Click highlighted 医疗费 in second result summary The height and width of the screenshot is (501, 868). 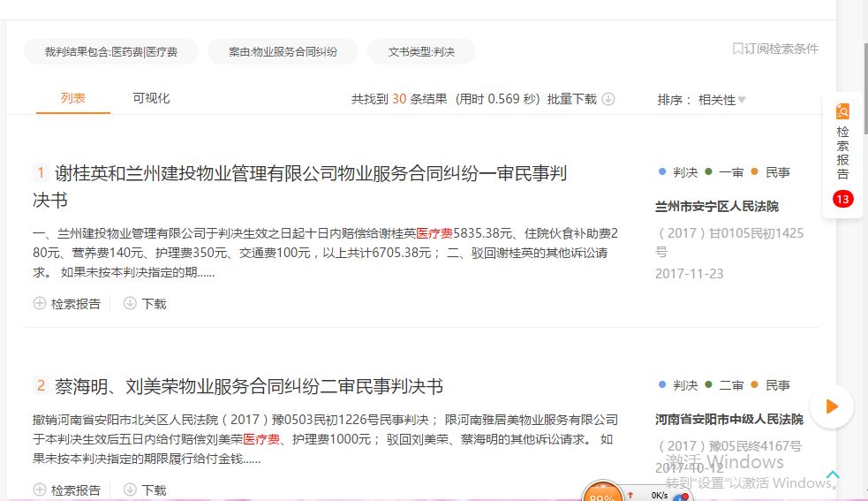[x=261, y=439]
